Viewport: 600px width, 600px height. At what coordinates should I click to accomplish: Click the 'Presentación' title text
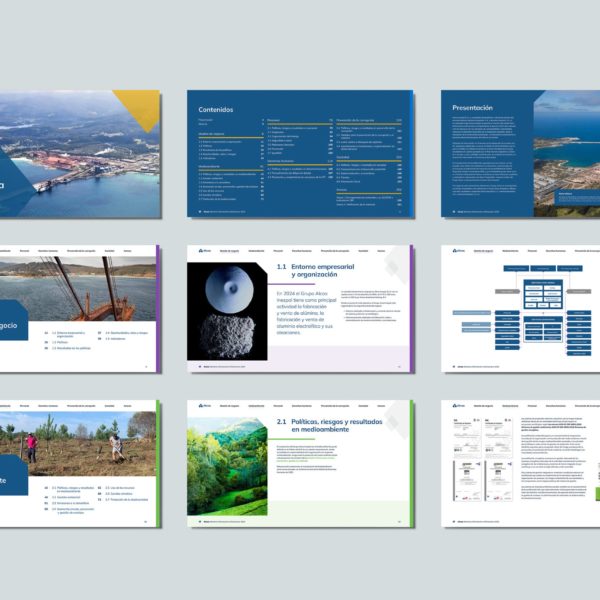[x=472, y=107]
